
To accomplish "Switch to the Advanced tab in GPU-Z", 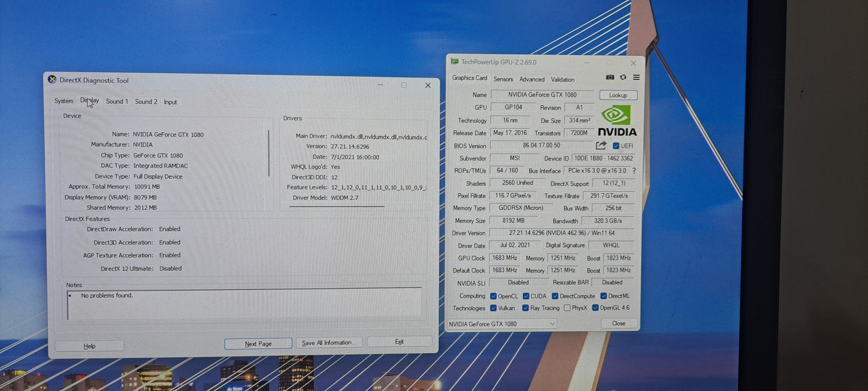I will point(532,79).
